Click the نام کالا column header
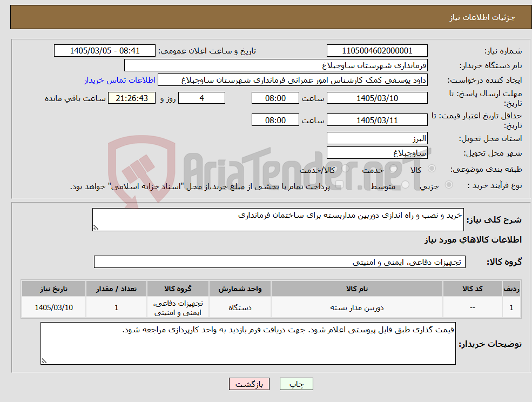Viewport: 532px width, 402px height. tap(356, 289)
